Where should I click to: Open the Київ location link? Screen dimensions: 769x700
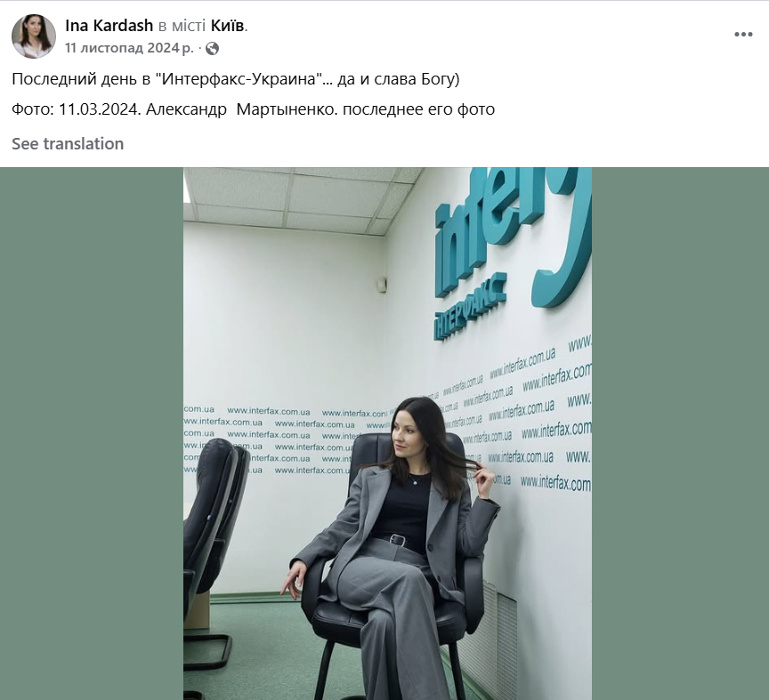point(228,26)
